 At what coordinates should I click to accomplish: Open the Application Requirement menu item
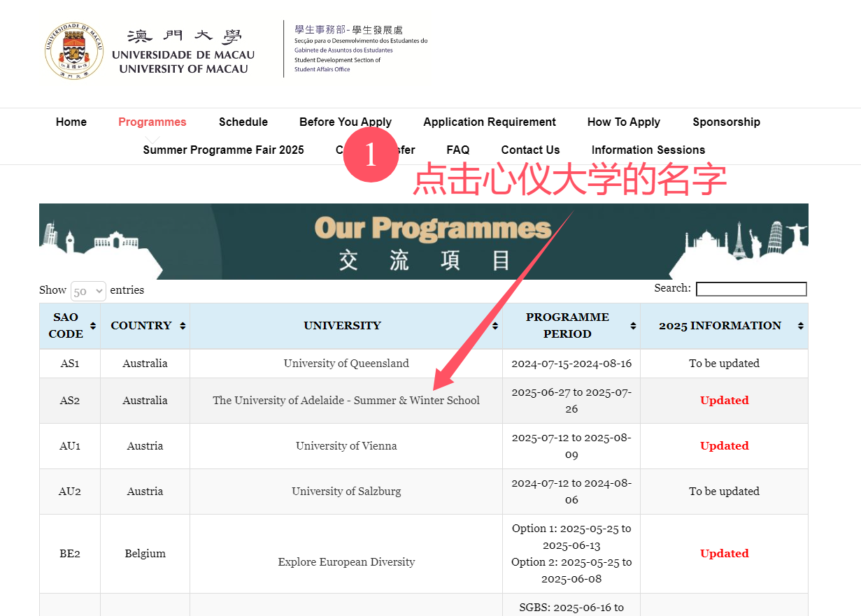point(490,122)
